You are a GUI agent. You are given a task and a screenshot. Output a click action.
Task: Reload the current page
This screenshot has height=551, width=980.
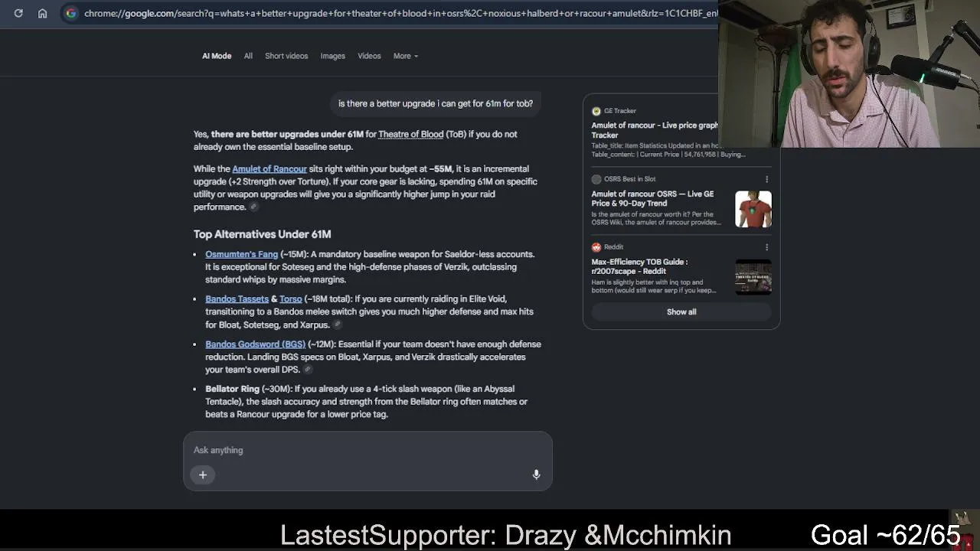tap(18, 13)
